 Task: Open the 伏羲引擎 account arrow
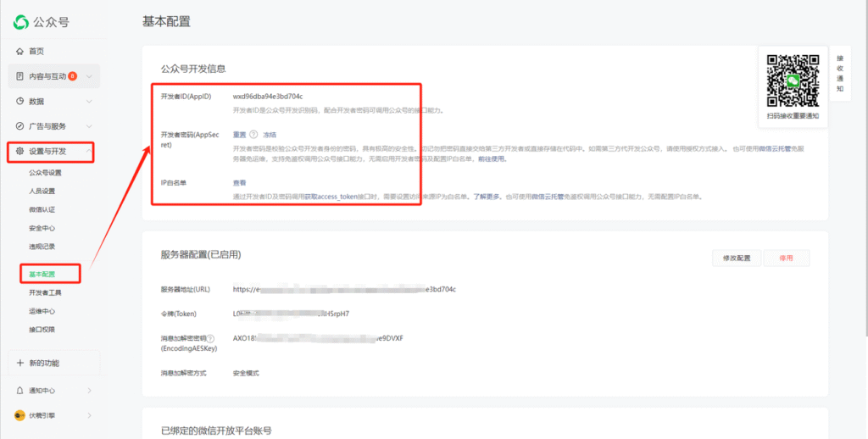(90, 416)
